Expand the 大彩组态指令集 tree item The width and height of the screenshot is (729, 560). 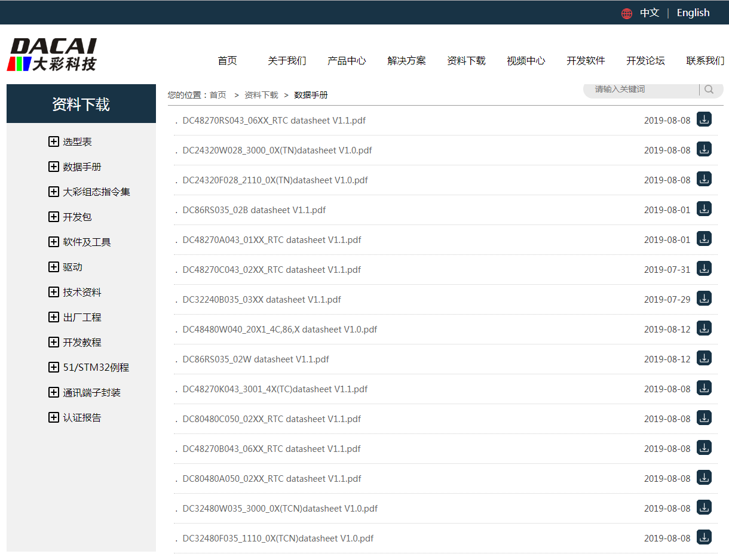click(54, 192)
